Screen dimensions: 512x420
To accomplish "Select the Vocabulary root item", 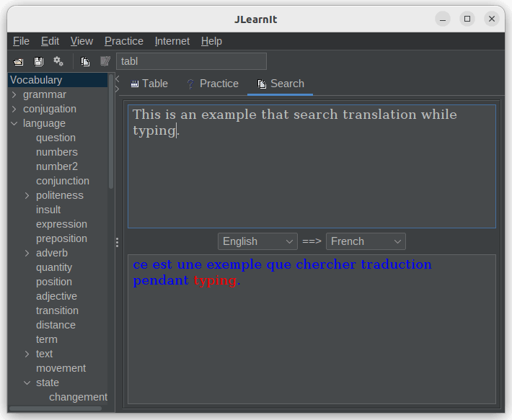I will click(x=58, y=80).
